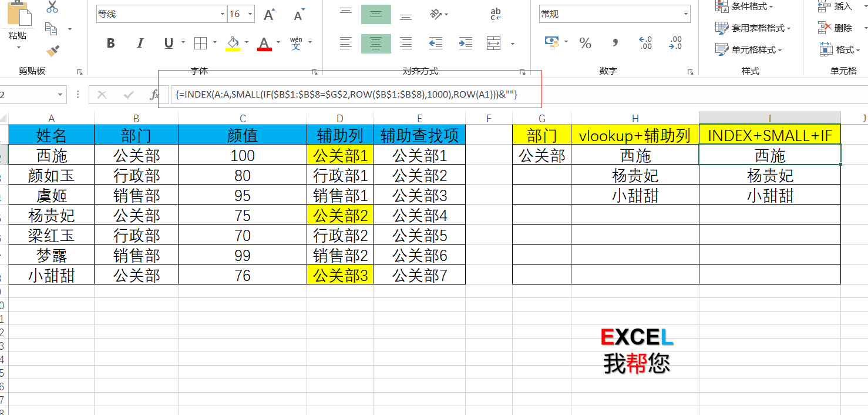Click the formula Enter checkmark icon
This screenshot has width=868, height=415.
[129, 95]
